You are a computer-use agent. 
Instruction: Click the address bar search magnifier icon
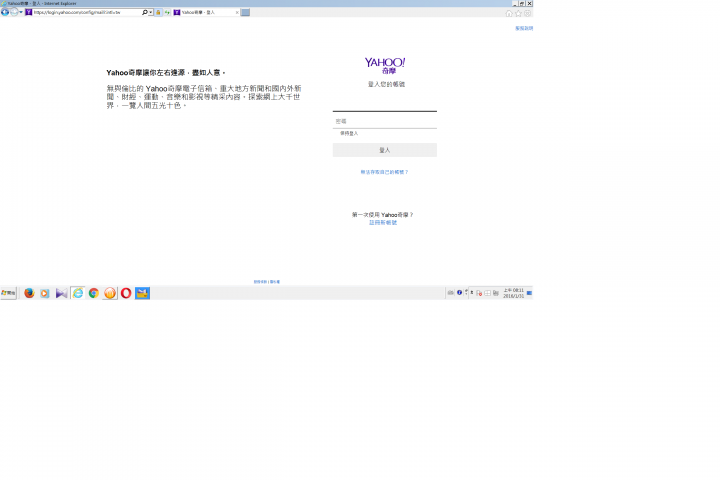(x=145, y=12)
